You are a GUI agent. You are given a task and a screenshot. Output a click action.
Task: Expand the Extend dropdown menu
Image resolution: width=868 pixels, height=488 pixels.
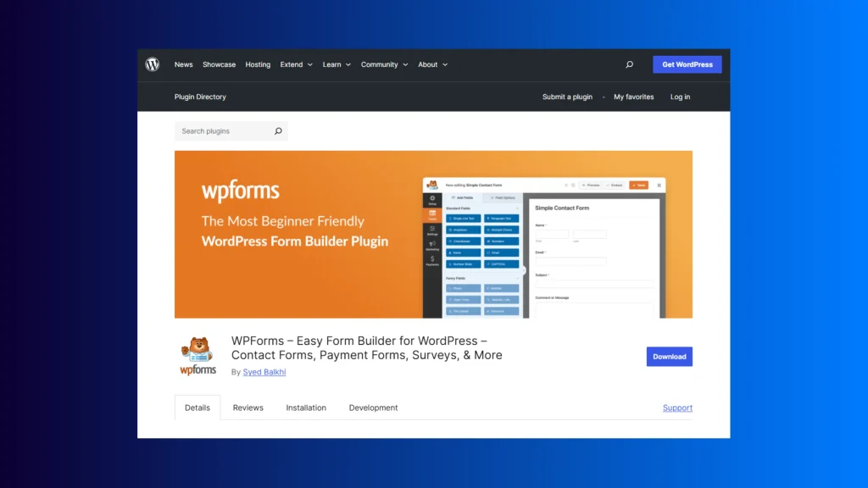click(x=296, y=64)
